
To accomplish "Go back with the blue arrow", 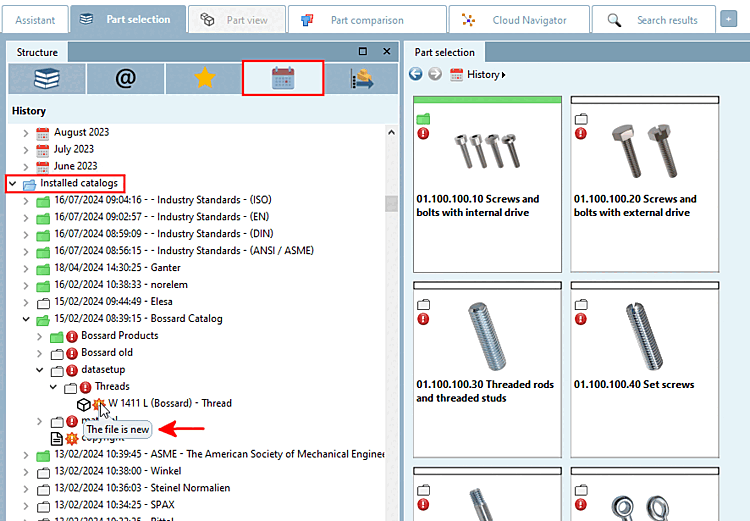I will [416, 74].
